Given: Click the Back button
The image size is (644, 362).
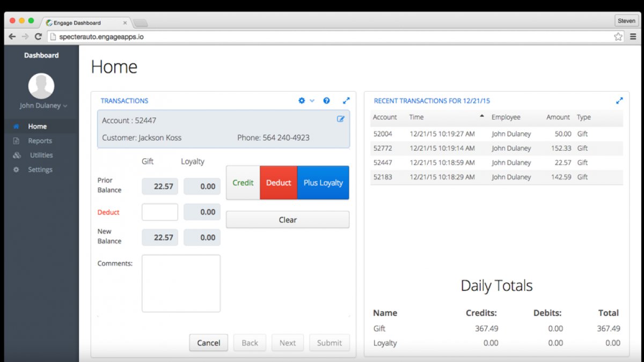Looking at the screenshot, I should point(250,343).
